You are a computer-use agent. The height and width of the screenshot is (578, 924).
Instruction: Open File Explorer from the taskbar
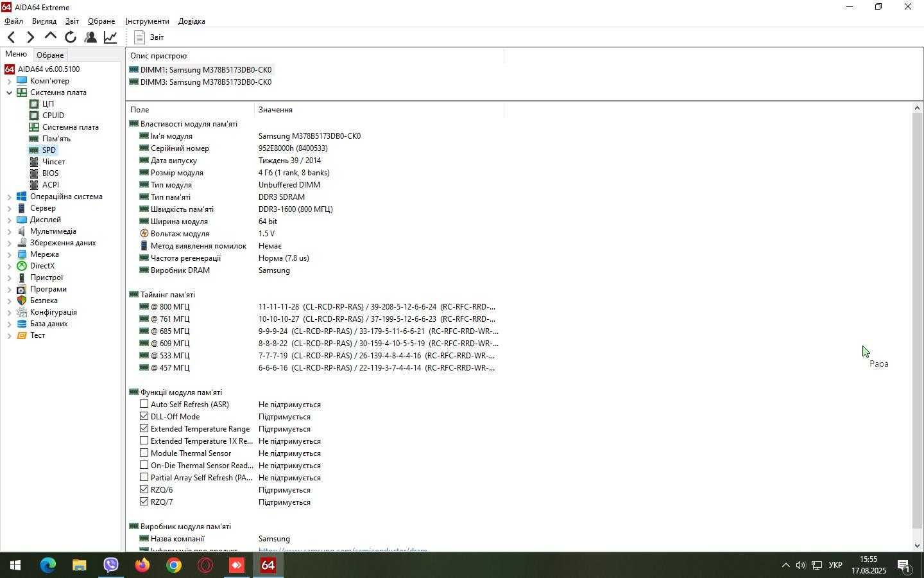click(x=80, y=565)
